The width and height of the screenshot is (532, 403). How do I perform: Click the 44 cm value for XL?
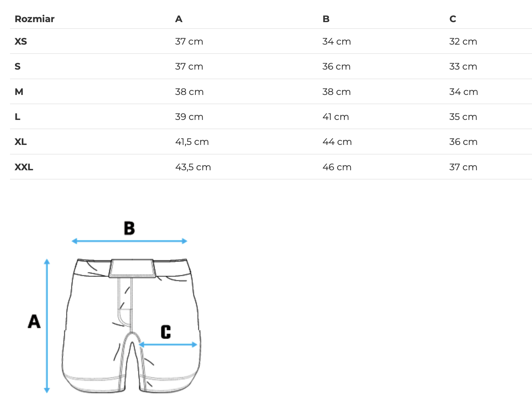pos(337,142)
